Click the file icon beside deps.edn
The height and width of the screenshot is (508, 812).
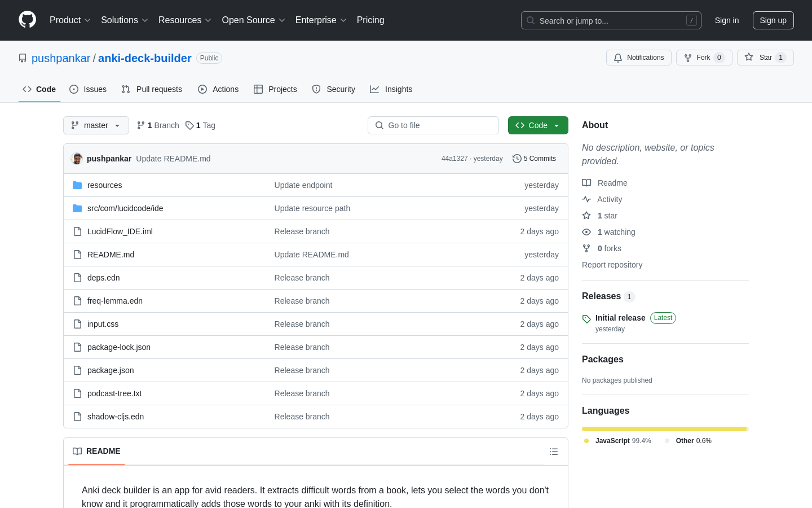77,278
